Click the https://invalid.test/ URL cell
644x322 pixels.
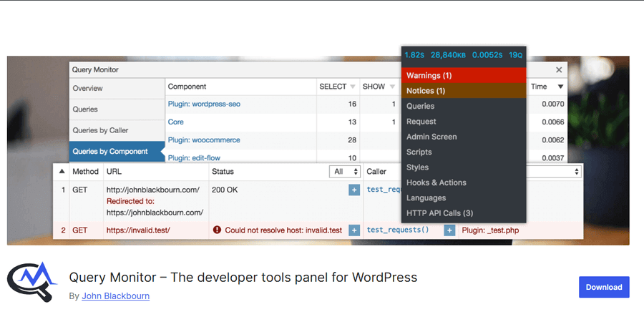tap(138, 230)
